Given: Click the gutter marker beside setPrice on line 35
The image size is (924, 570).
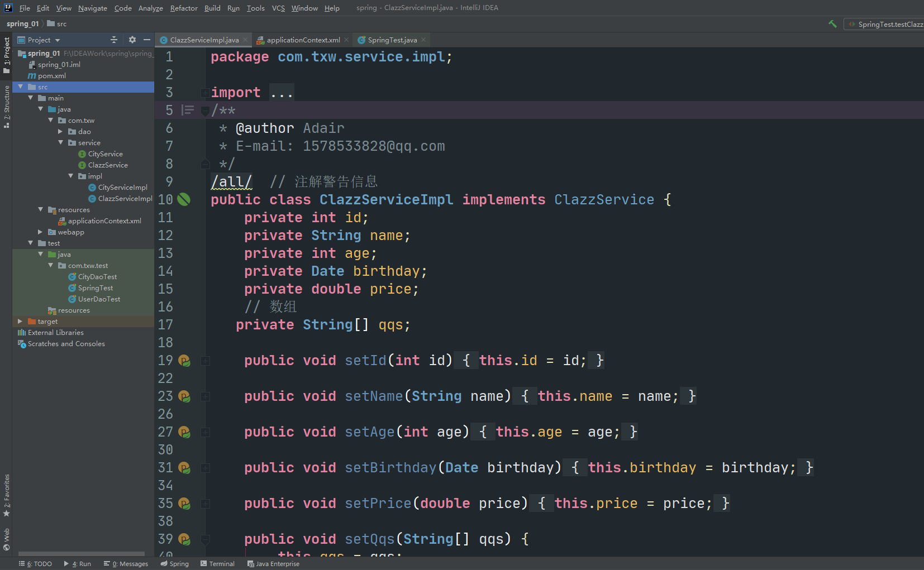Looking at the screenshot, I should tap(184, 504).
